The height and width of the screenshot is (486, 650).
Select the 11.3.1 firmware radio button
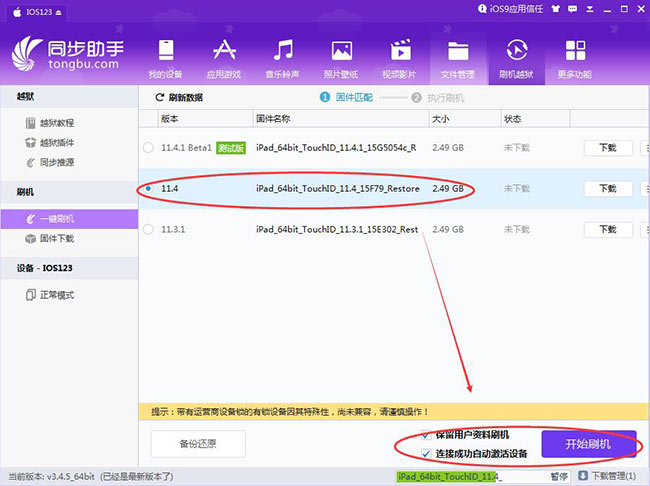pyautogui.click(x=148, y=229)
